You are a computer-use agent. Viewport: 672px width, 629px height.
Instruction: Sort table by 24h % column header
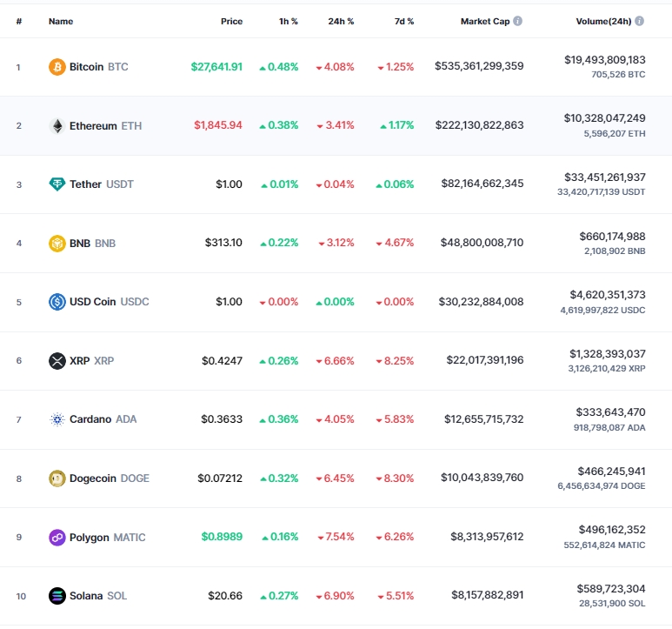click(341, 22)
